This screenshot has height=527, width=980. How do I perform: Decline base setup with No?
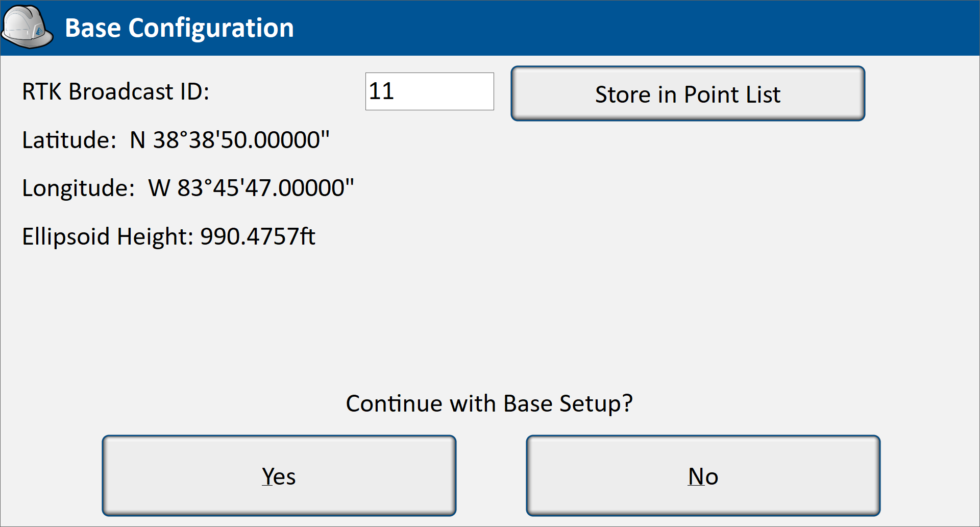pos(703,475)
